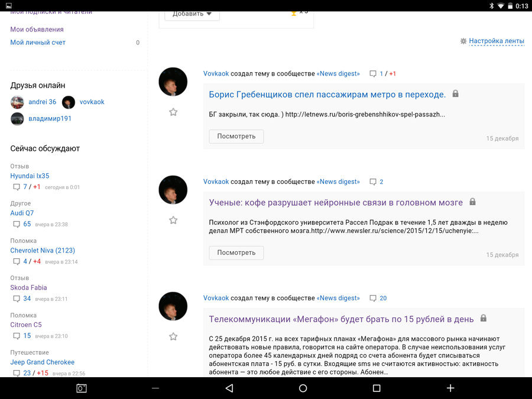Tap plus icon in bottom bar

450,388
